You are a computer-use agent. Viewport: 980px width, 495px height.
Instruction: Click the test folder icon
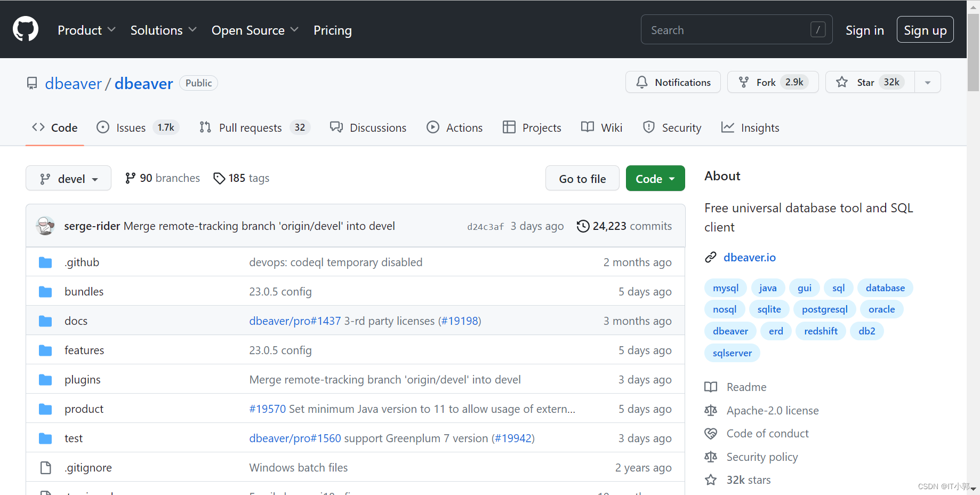click(x=45, y=438)
